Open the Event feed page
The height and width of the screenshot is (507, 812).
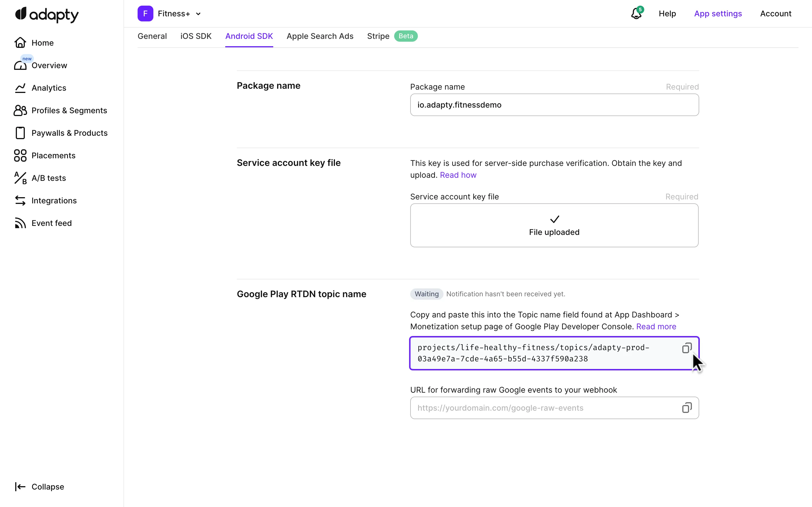51,223
